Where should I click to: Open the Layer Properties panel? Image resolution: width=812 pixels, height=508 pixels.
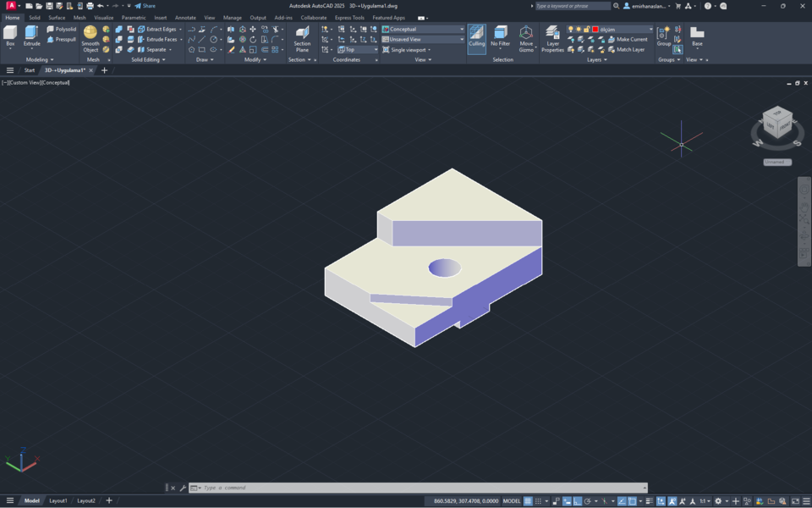(x=552, y=37)
